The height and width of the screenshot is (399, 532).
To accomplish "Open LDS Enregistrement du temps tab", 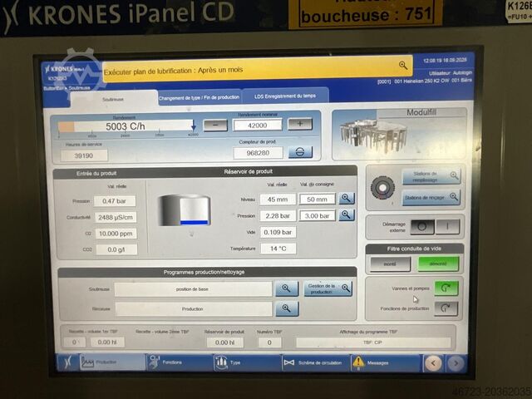I will click(285, 97).
